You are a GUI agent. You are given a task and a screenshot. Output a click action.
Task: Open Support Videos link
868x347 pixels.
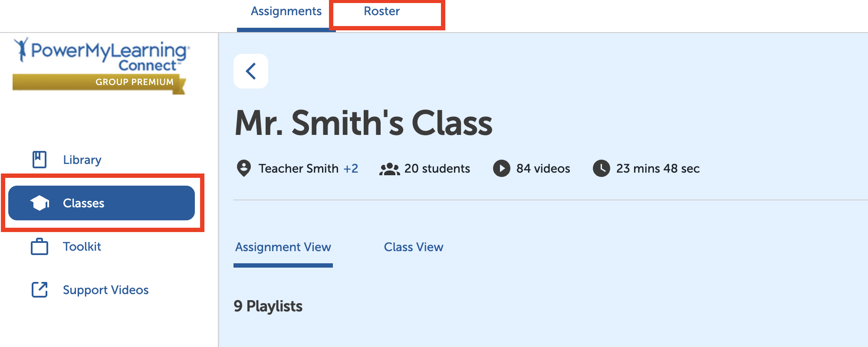pos(106,290)
